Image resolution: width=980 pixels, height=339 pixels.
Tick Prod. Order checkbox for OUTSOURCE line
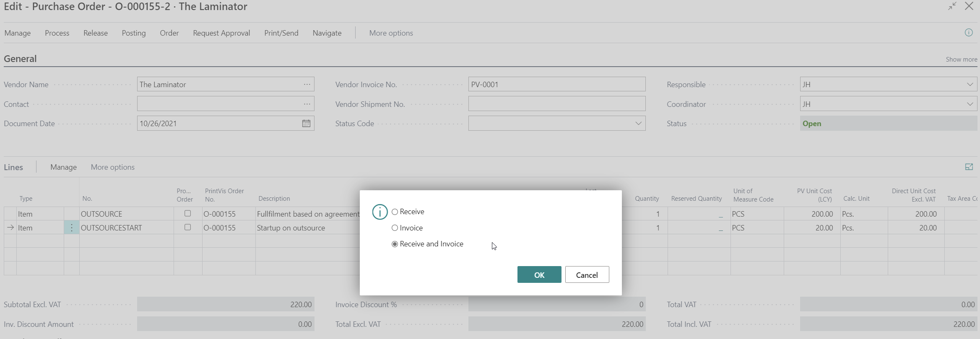[x=187, y=213]
